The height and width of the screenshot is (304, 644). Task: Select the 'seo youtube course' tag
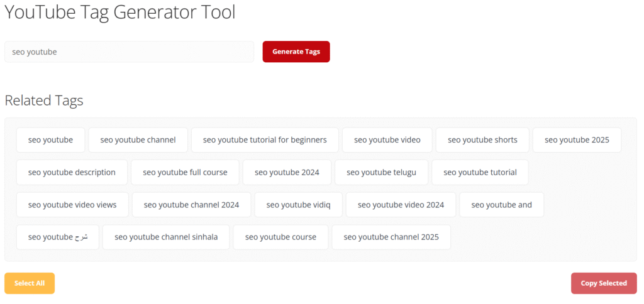(x=281, y=237)
